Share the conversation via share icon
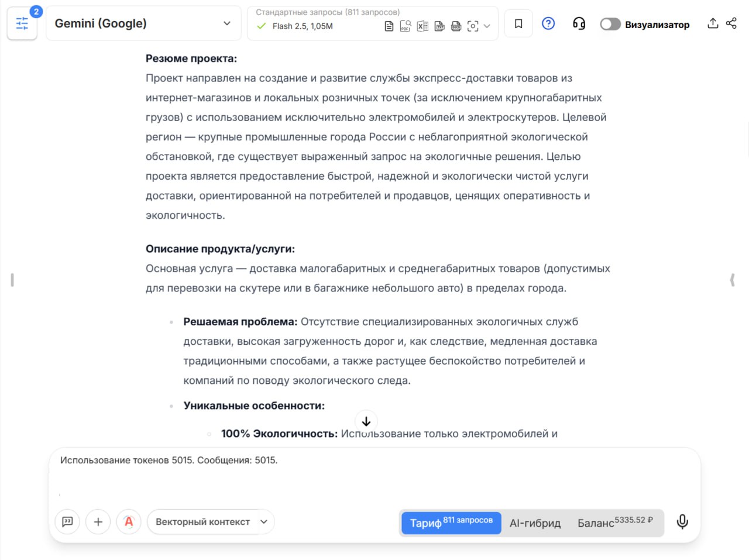Image resolution: width=749 pixels, height=560 pixels. tap(730, 23)
